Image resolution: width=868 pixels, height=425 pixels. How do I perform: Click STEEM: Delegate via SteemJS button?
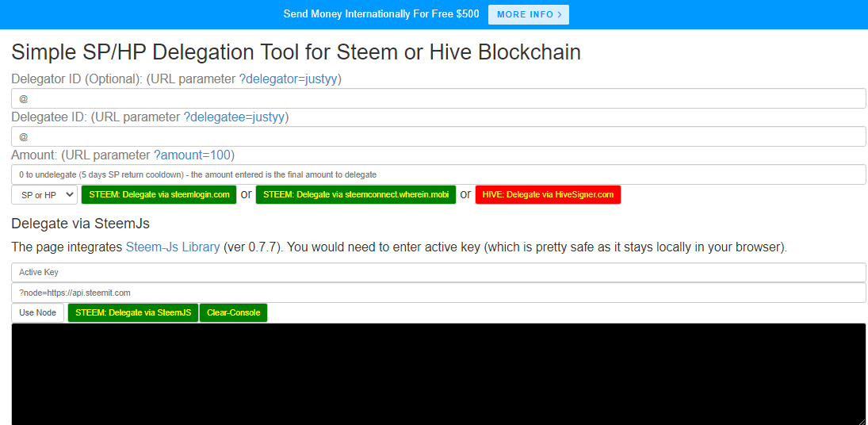(133, 312)
